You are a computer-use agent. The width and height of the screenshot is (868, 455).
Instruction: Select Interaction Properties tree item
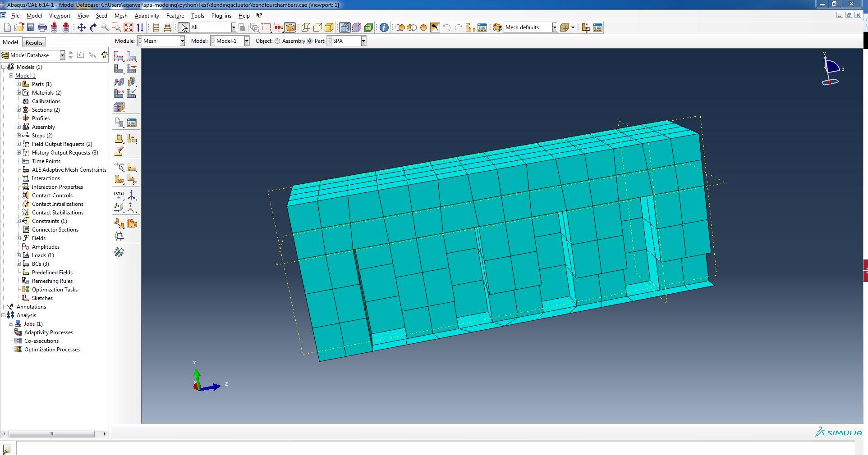point(57,187)
